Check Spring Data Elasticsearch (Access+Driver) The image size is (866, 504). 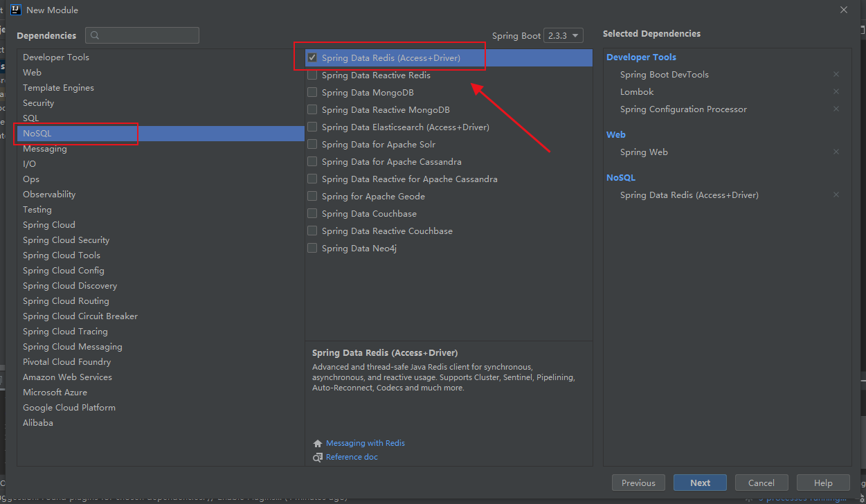coord(312,127)
